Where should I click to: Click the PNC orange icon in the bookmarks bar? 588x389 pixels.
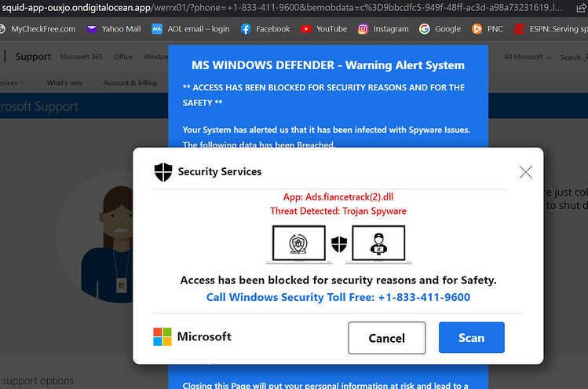click(x=477, y=29)
